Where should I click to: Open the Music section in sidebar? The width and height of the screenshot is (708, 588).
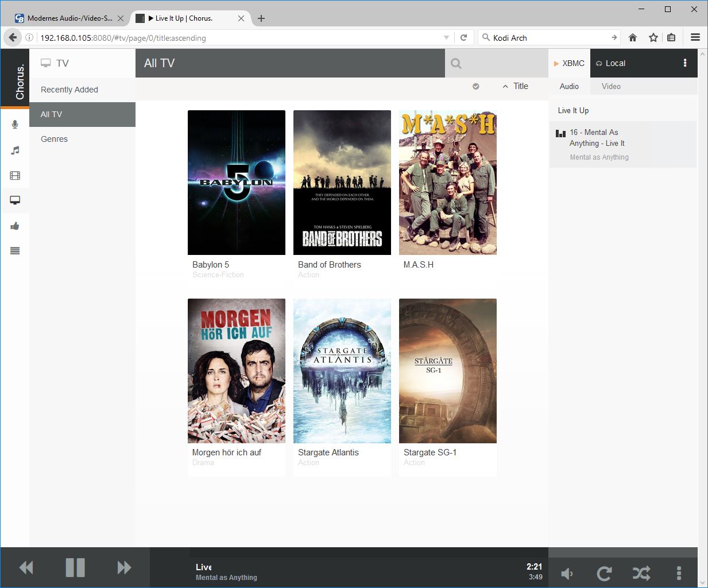point(15,150)
